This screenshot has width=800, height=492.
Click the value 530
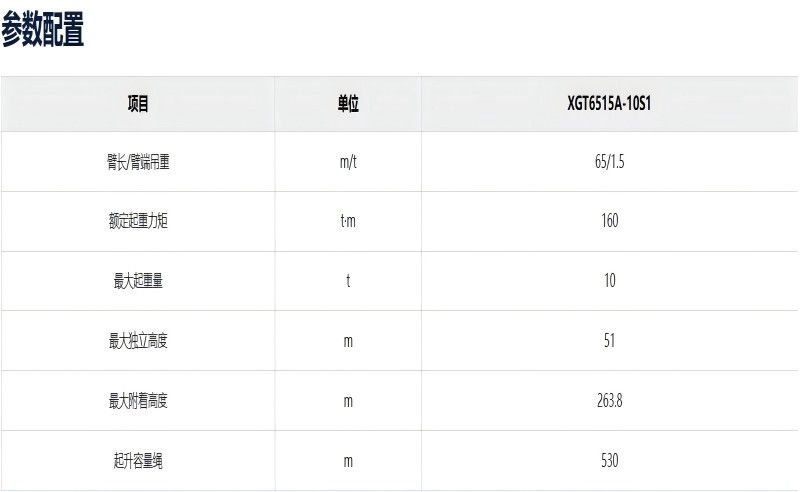[610, 460]
